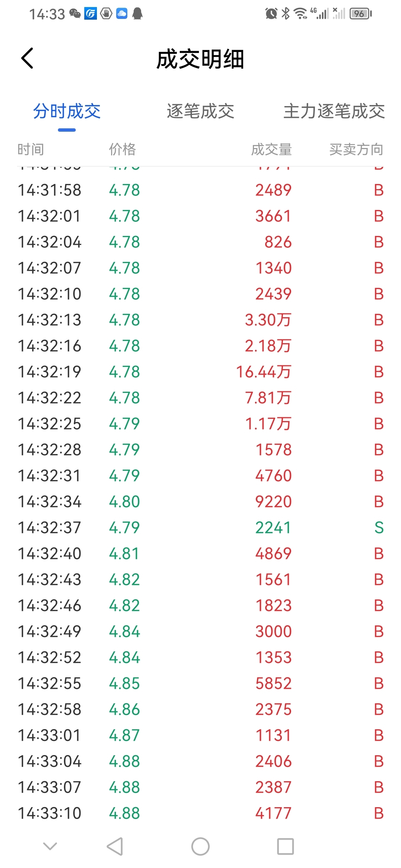Screen dimensions: 401x868
Task: Tap the QQ penguin status icon
Action: coord(137,14)
